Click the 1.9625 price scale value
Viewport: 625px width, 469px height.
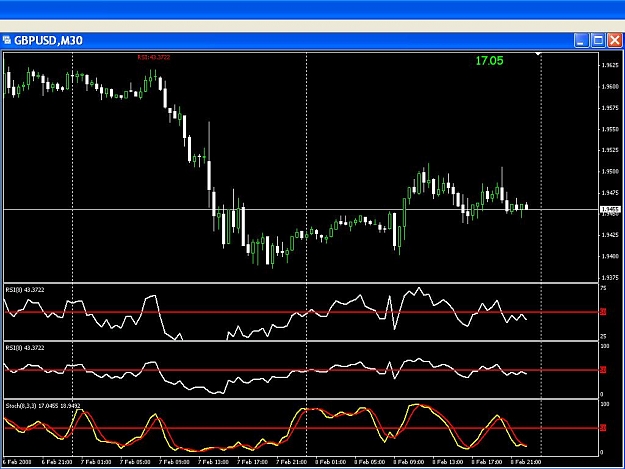(x=611, y=65)
